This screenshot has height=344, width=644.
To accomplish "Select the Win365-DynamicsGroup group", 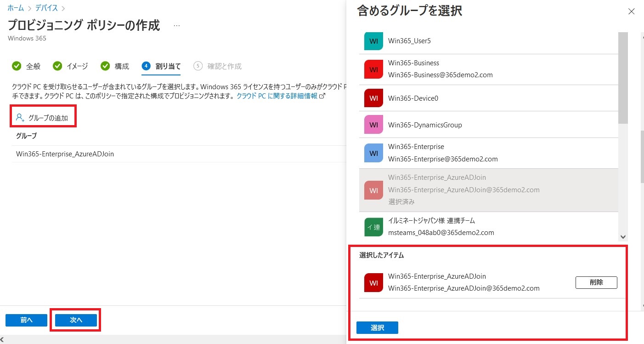I will (x=489, y=125).
